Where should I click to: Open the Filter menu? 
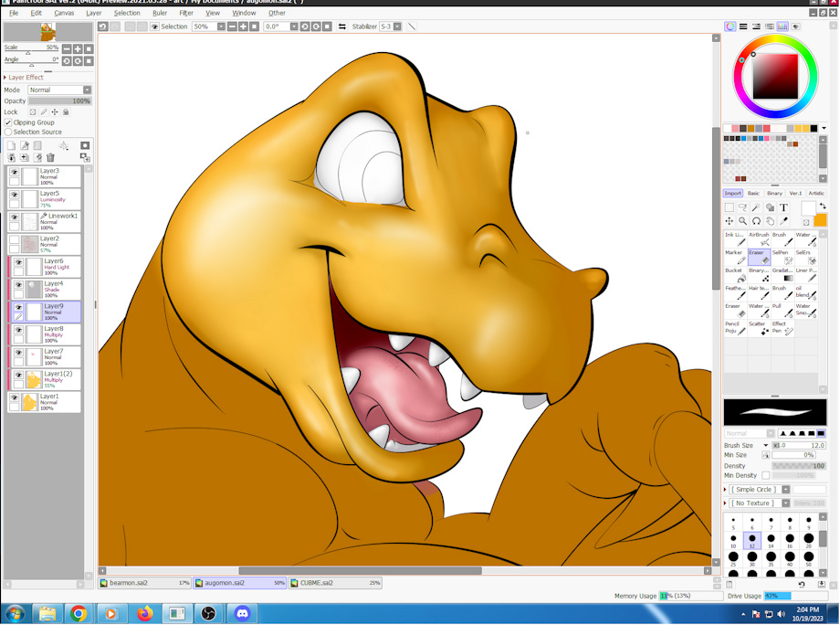[x=186, y=13]
